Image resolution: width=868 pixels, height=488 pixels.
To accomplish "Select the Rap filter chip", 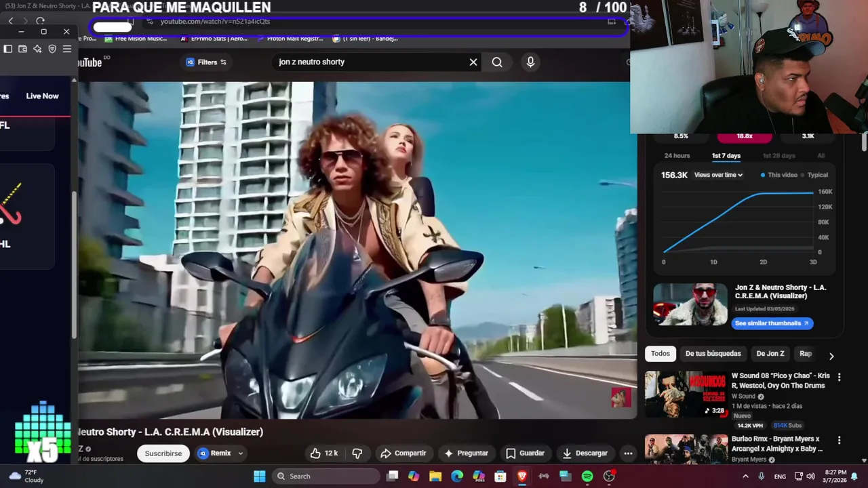I will coord(806,354).
